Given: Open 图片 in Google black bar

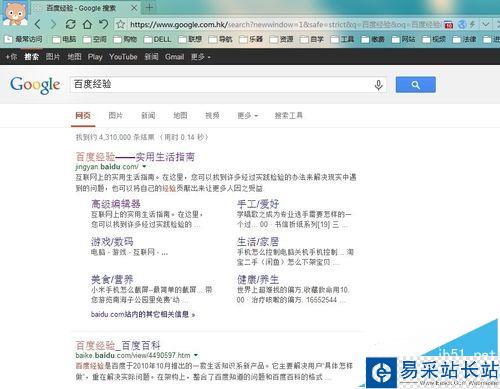Looking at the screenshot, I should pos(53,57).
